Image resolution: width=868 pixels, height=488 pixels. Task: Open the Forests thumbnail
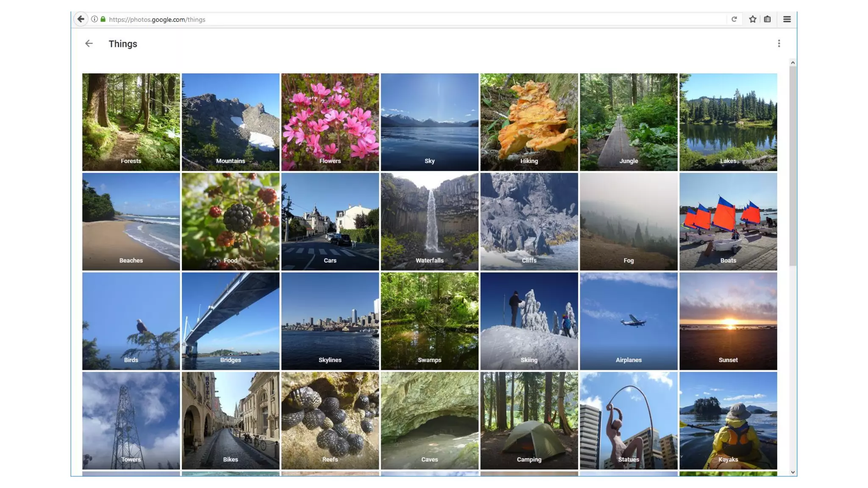coord(131,122)
